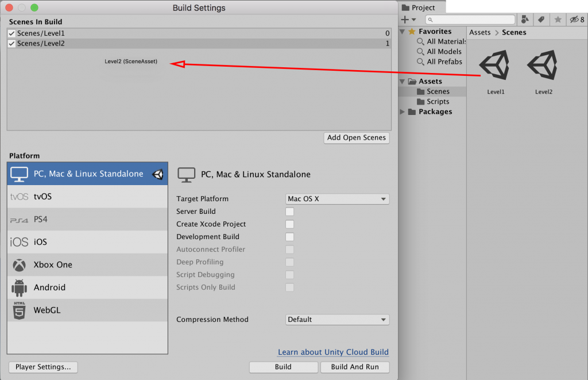Select the Level1 scene asset icon

click(x=495, y=66)
